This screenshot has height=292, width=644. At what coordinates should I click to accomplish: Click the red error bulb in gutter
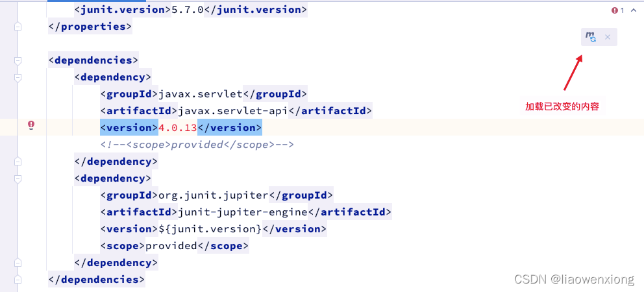coord(31,125)
